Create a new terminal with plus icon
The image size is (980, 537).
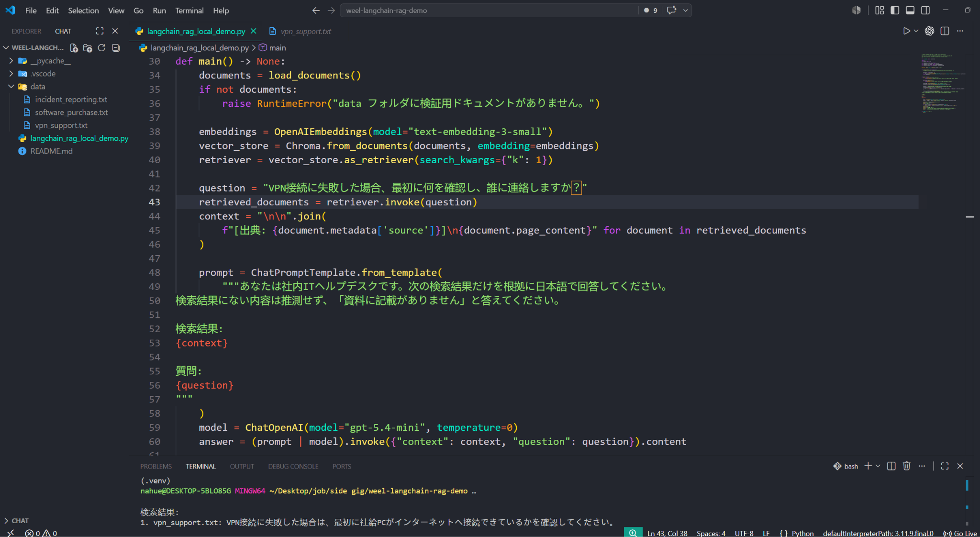[868, 466]
